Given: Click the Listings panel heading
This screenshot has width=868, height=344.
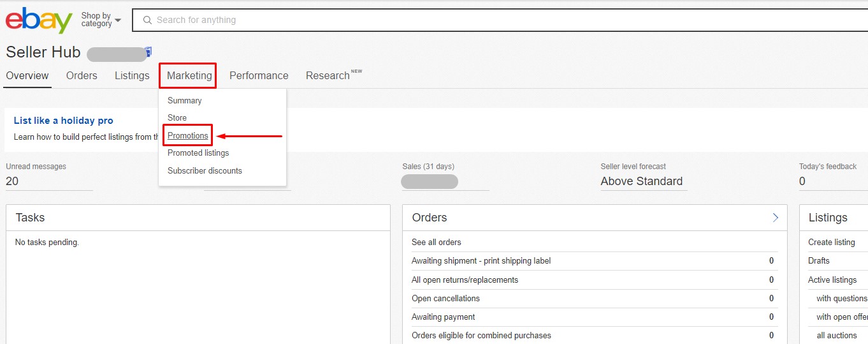Looking at the screenshot, I should (x=828, y=218).
